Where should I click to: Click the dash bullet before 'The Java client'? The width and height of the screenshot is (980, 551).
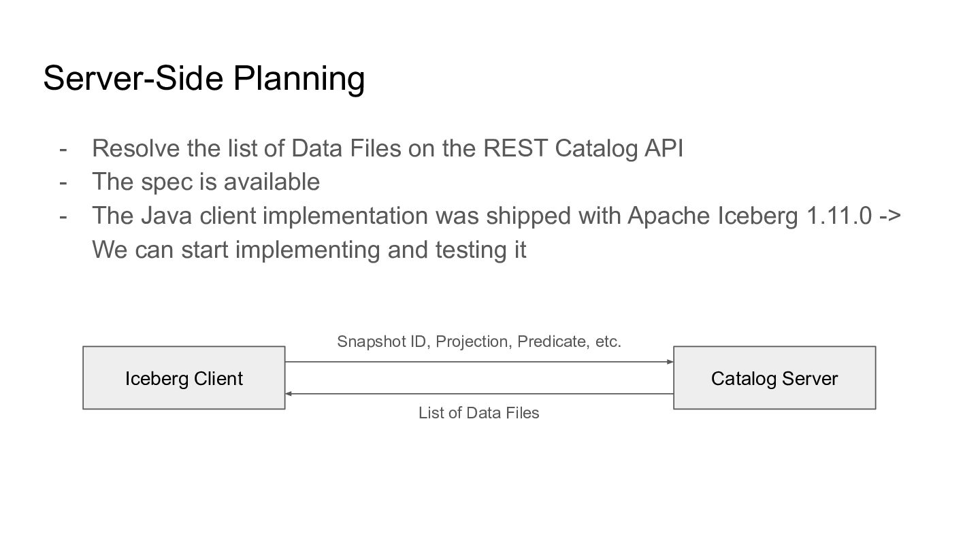point(63,216)
